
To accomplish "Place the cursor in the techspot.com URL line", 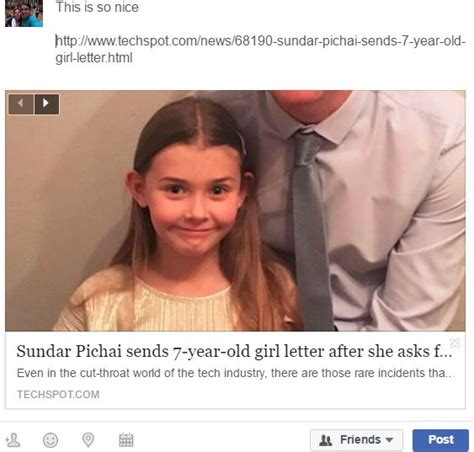I will (260, 41).
